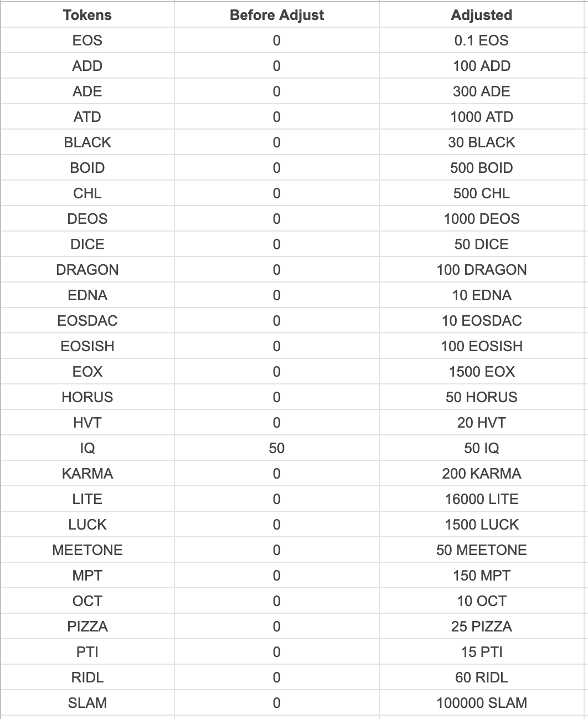The height and width of the screenshot is (719, 588).
Task: Click the 0.1 EOS adjusted cell
Action: [x=481, y=40]
